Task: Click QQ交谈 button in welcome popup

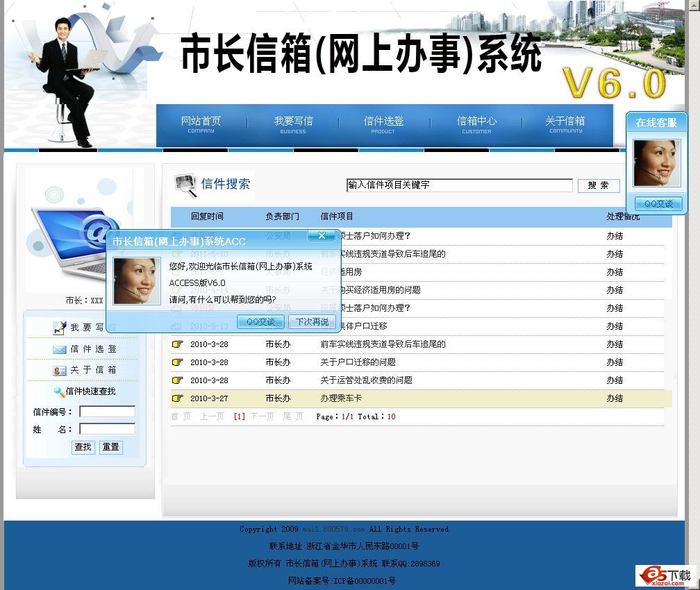Action: [x=261, y=322]
